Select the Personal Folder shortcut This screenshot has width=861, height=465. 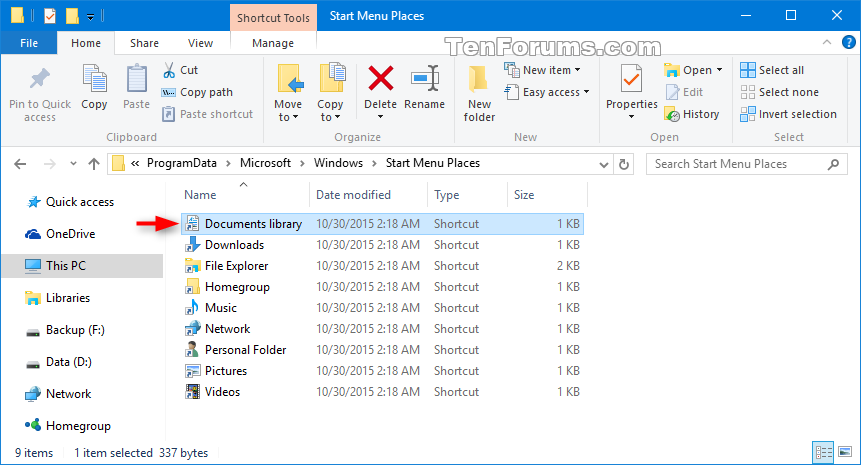point(382,350)
